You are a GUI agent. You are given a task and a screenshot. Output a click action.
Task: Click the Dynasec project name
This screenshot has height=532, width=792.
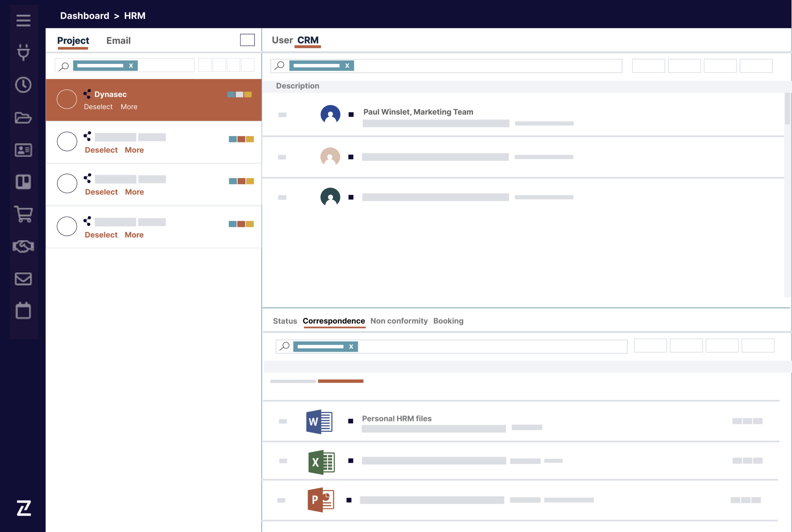click(x=111, y=94)
